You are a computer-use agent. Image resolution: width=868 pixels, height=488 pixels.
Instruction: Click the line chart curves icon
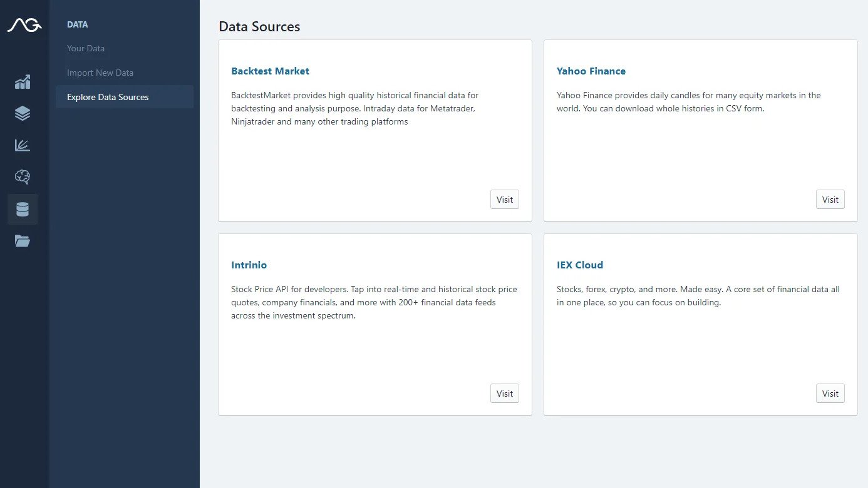tap(23, 145)
